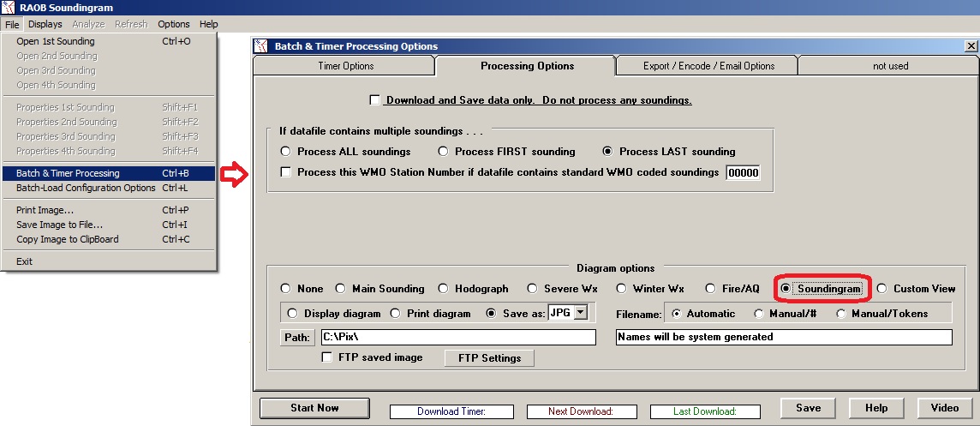The height and width of the screenshot is (426, 980).
Task: Select the None diagram option
Action: [285, 288]
